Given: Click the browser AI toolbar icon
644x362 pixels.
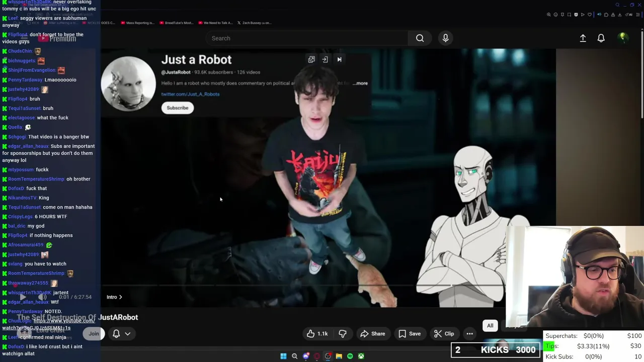Looking at the screenshot, I should coord(630,15).
